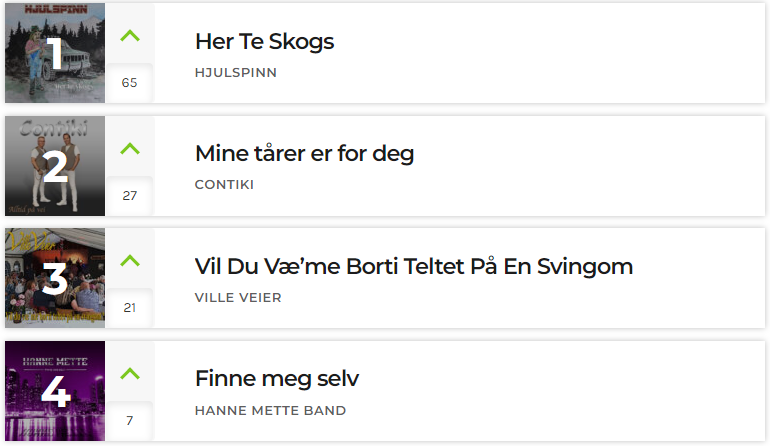Open song title Mine tårer er for deg
This screenshot has height=446, width=770.
304,154
